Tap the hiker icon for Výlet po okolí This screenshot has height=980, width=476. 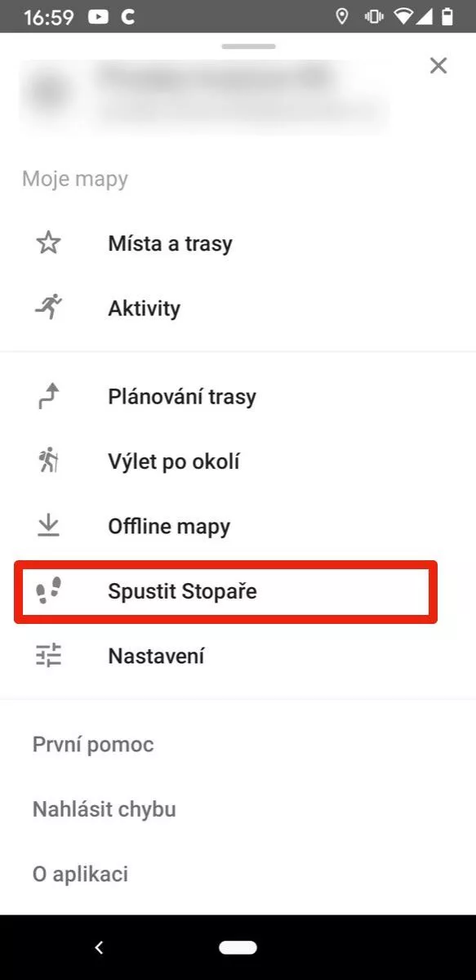(49, 461)
